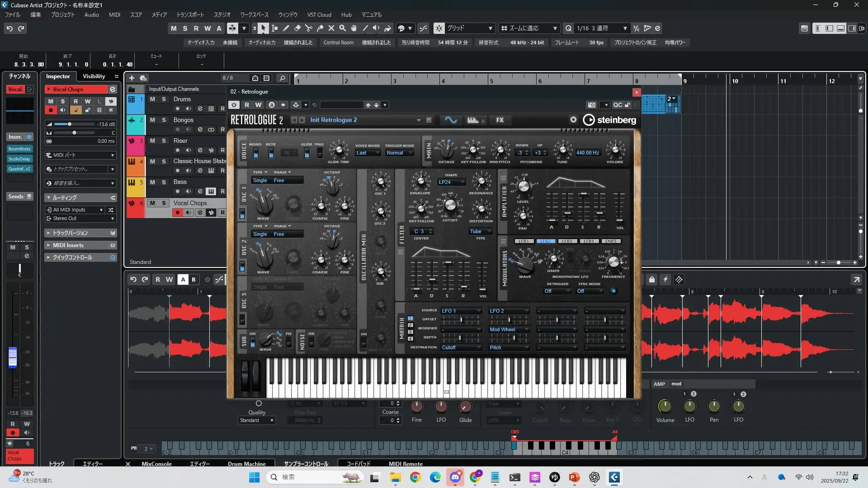This screenshot has height=488, width=868.
Task: Switch to the MixConsole tab
Action: click(x=156, y=464)
